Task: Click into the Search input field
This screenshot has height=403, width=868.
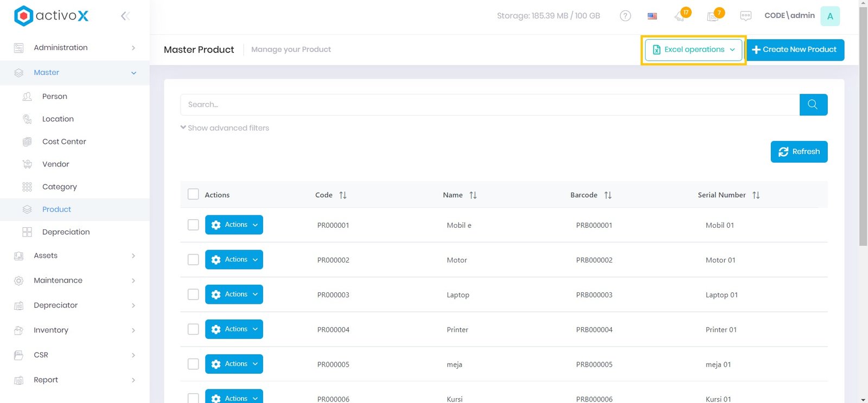Action: (x=489, y=105)
